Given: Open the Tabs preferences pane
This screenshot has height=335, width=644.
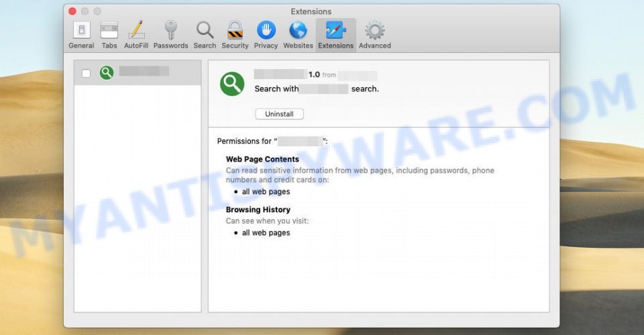Looking at the screenshot, I should (109, 35).
